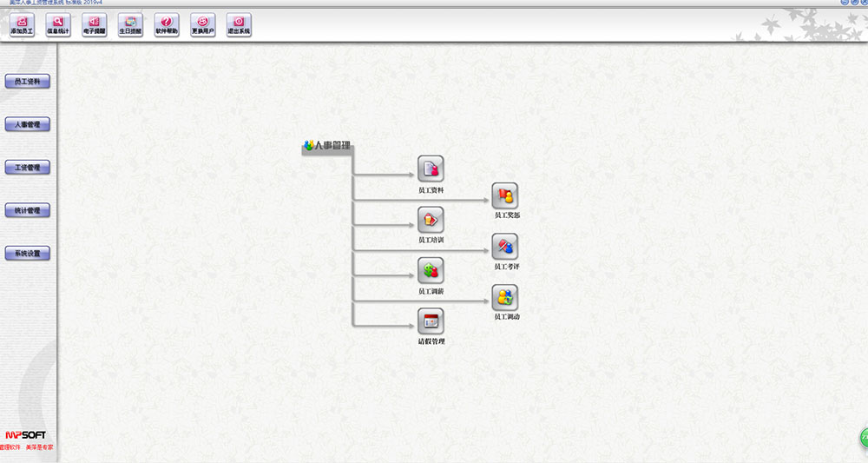Select 员工资料 in the left sidebar
The image size is (868, 463).
coord(28,82)
